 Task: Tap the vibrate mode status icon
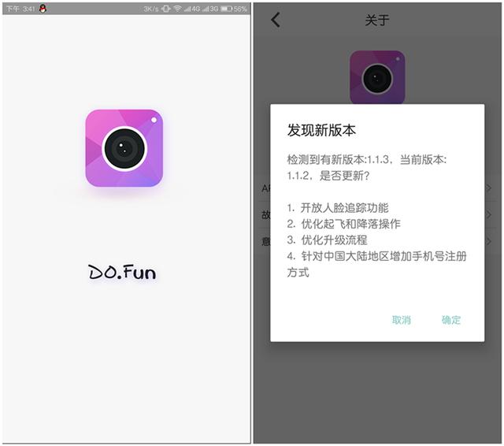coord(166,9)
